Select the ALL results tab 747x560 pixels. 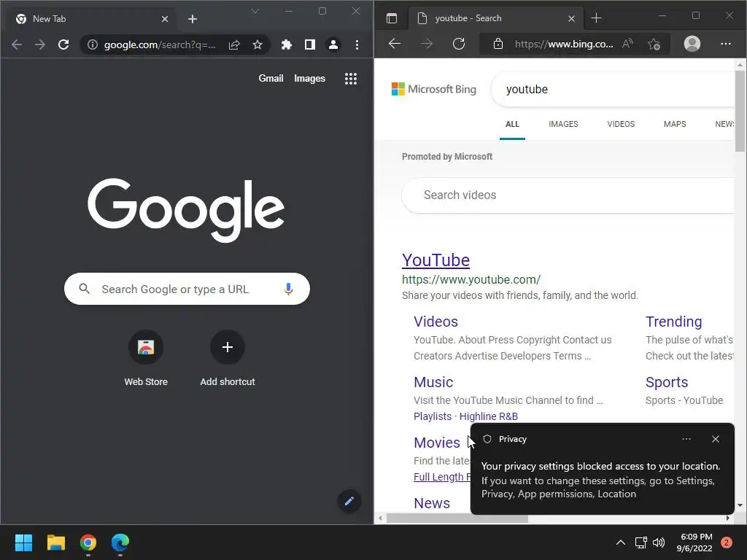coord(512,124)
